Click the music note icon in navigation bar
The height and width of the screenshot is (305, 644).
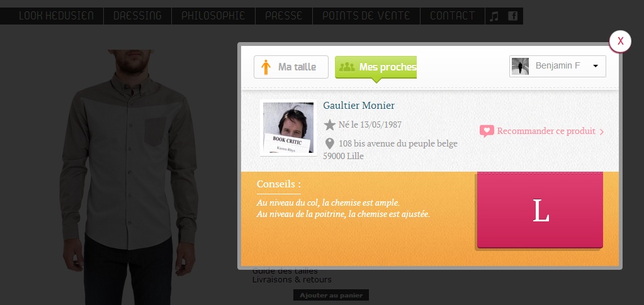[x=495, y=16]
